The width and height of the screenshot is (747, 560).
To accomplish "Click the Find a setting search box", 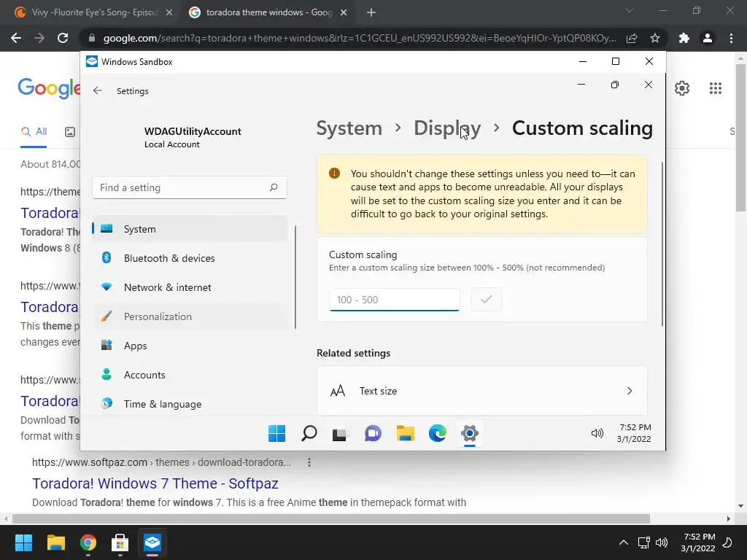I will pyautogui.click(x=190, y=187).
